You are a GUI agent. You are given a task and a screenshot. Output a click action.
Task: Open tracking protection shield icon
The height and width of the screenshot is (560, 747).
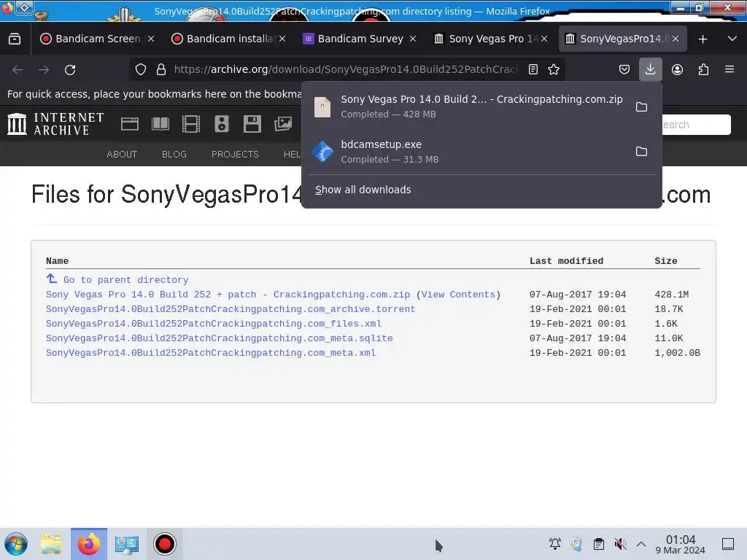coord(141,69)
